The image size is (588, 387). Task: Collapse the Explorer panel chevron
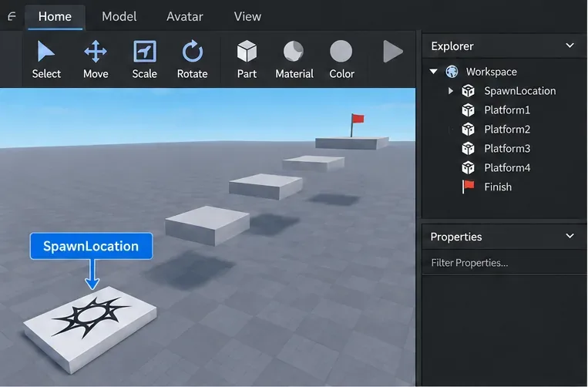(570, 45)
